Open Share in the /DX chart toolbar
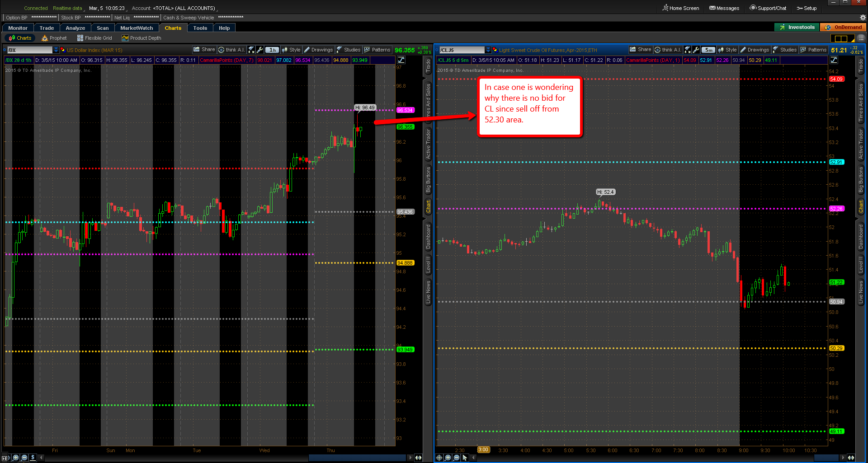Screen dimensions: 868x463 [x=204, y=50]
